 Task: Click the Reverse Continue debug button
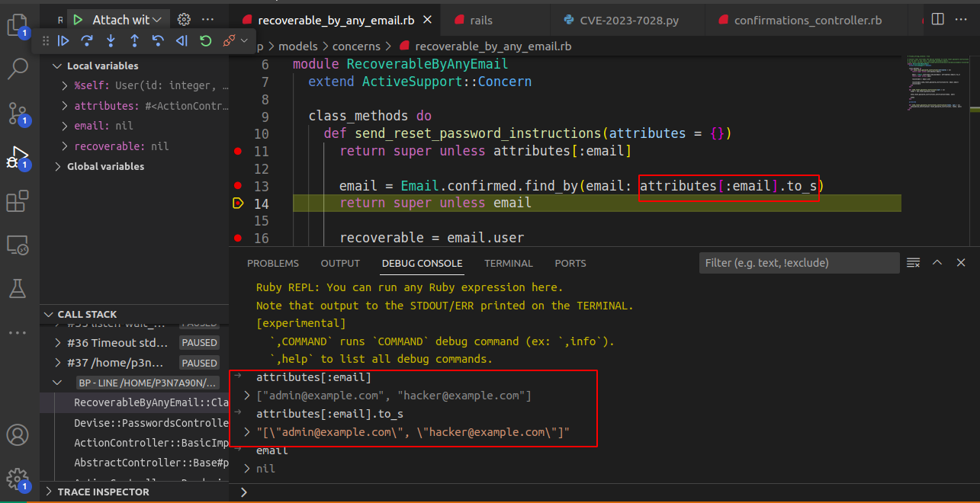182,40
